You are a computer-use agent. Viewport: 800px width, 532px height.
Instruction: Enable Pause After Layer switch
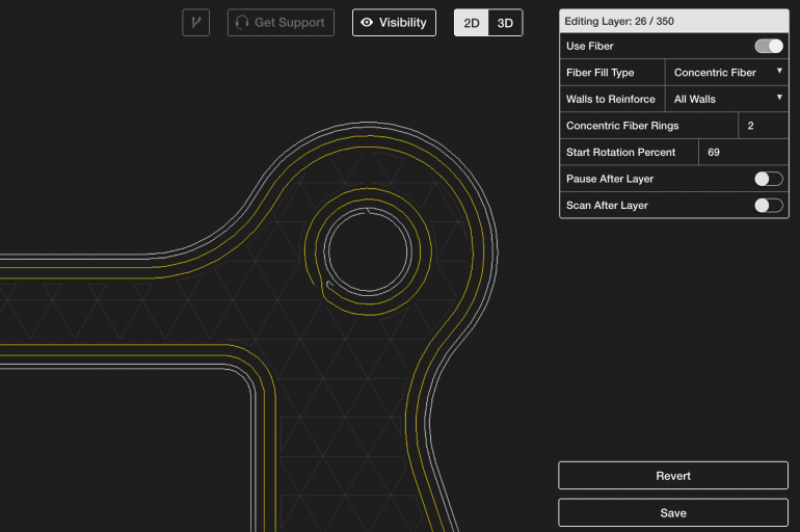768,179
